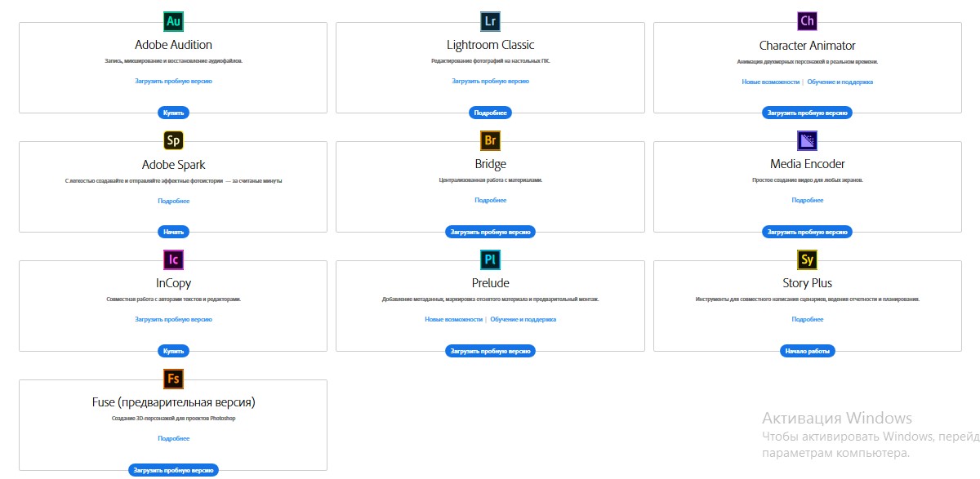
Task: Click the Adobe Audition Au icon
Action: click(x=173, y=21)
